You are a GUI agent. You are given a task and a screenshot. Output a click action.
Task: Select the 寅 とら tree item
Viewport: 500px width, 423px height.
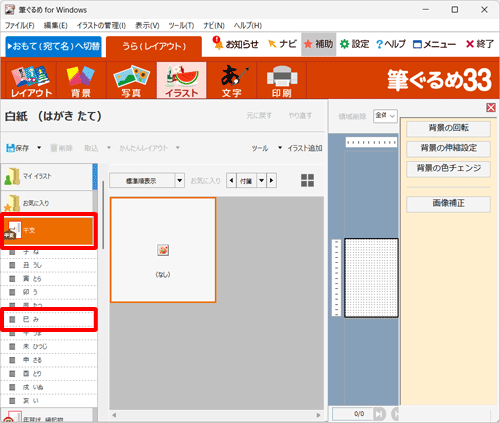pyautogui.click(x=49, y=279)
